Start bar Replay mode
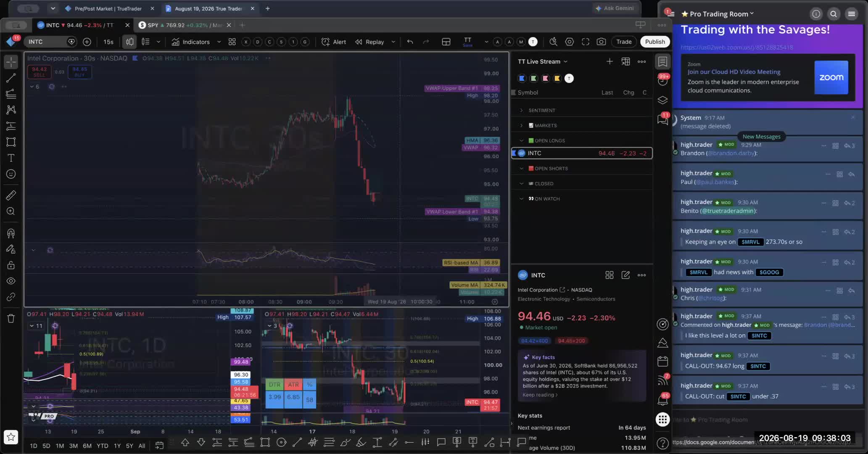Image resolution: width=868 pixels, height=454 pixels. point(369,42)
